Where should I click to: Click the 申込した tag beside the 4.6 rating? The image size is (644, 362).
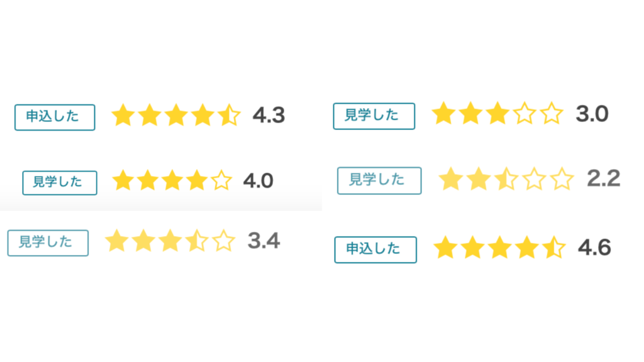pyautogui.click(x=375, y=250)
